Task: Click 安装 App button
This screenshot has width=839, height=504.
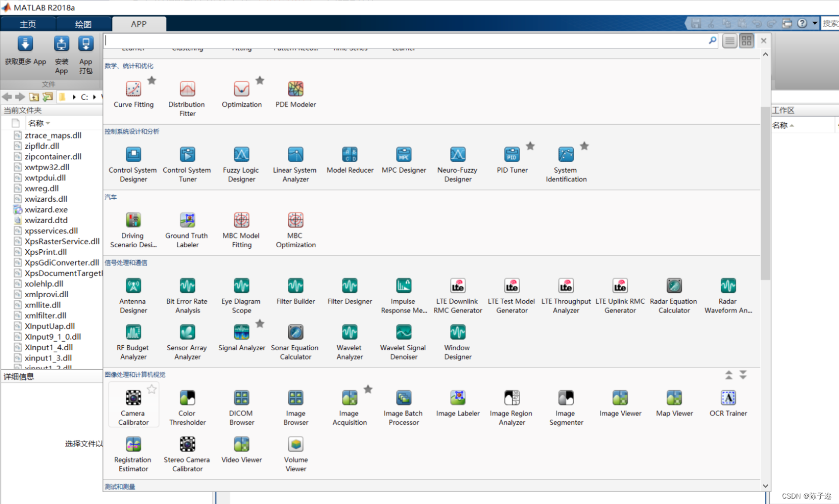Action: pos(61,55)
